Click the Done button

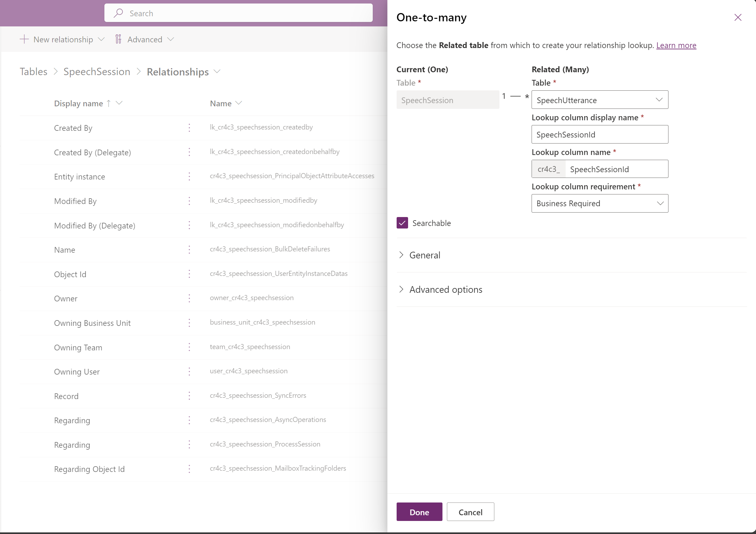(x=419, y=512)
